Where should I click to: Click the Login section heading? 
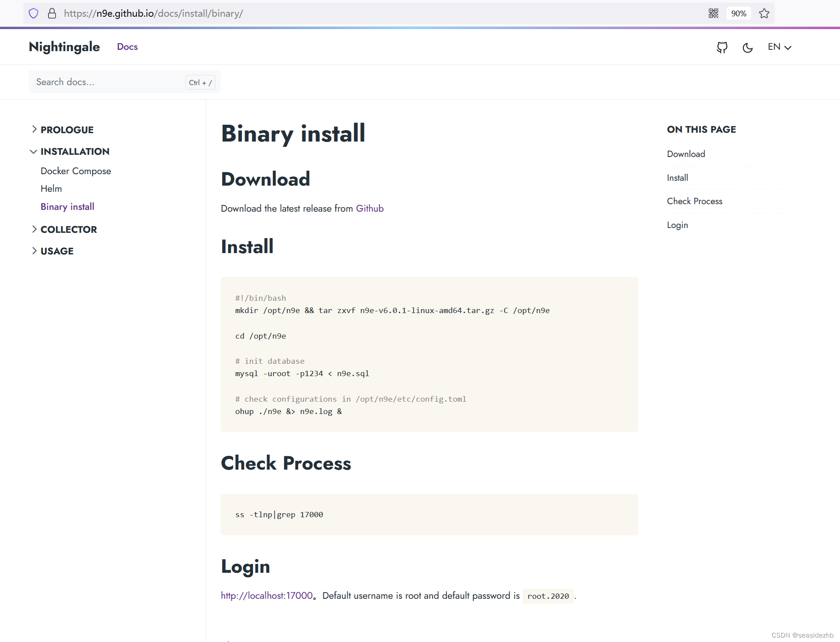pos(245,567)
